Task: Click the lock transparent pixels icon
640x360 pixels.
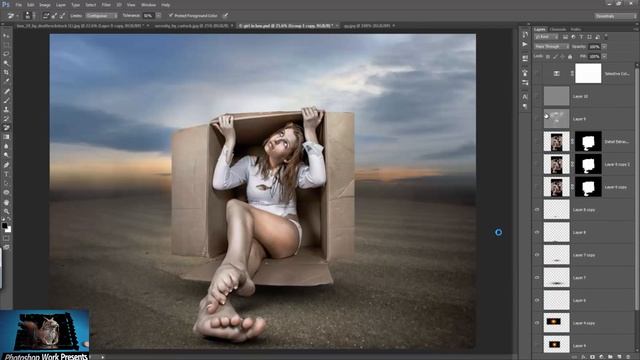Action: (x=548, y=56)
